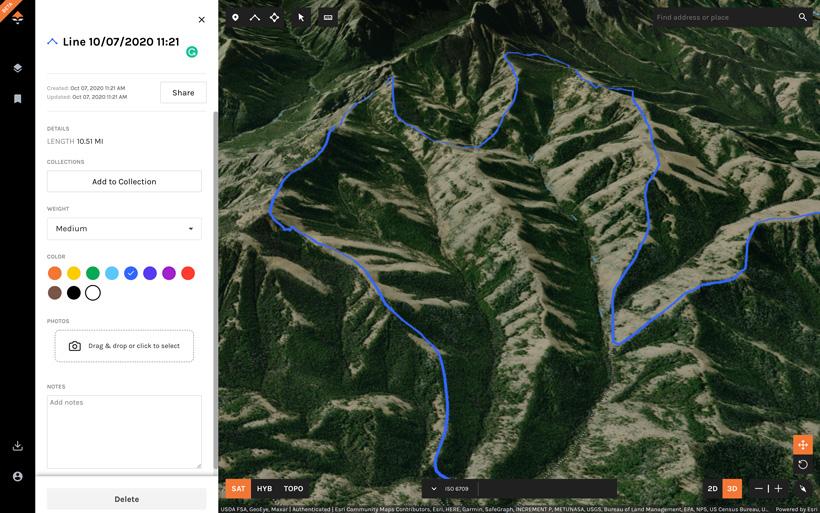Pick the indigo color swatch

[150, 273]
